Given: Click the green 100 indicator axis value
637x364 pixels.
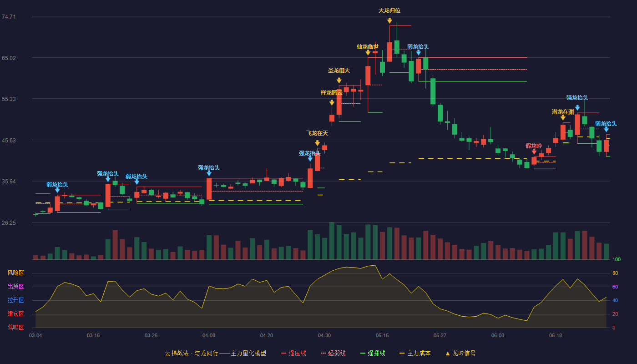Looking at the screenshot, I should [x=617, y=260].
